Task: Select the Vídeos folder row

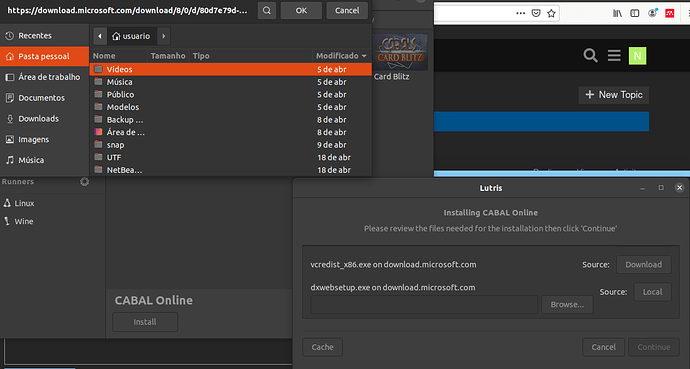Action: tap(231, 69)
